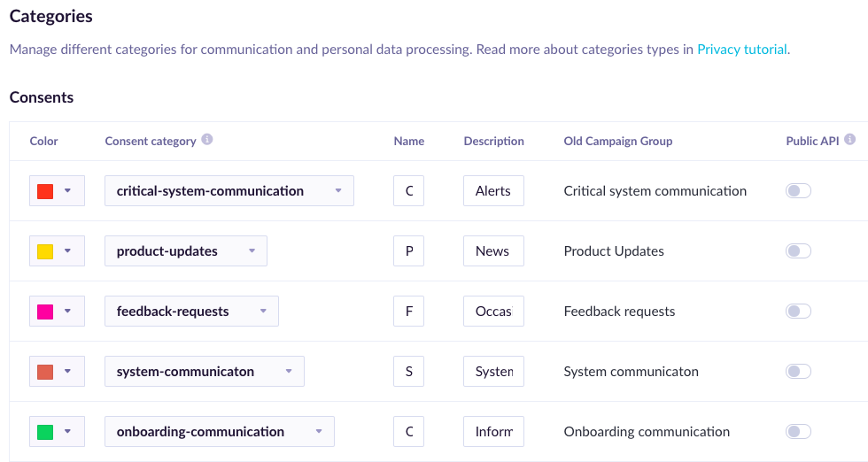Toggle Public API switch for product-updates
This screenshot has height=462, width=868.
(798, 251)
